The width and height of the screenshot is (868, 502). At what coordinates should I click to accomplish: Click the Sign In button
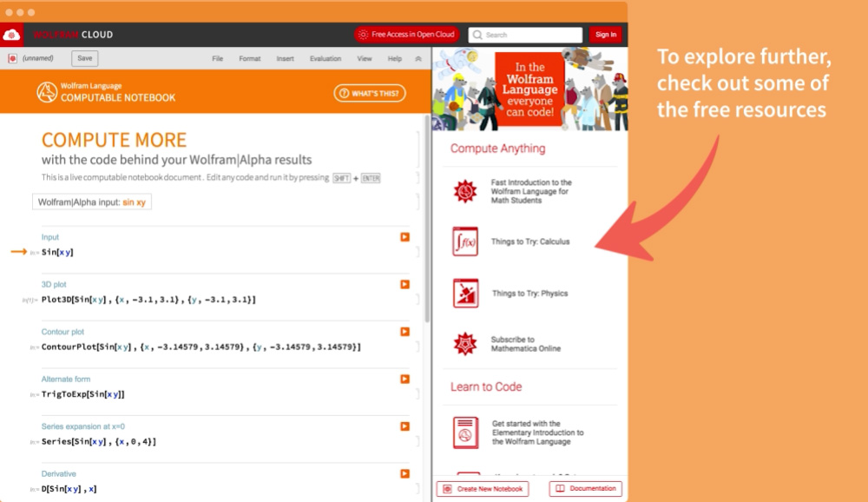coord(606,35)
